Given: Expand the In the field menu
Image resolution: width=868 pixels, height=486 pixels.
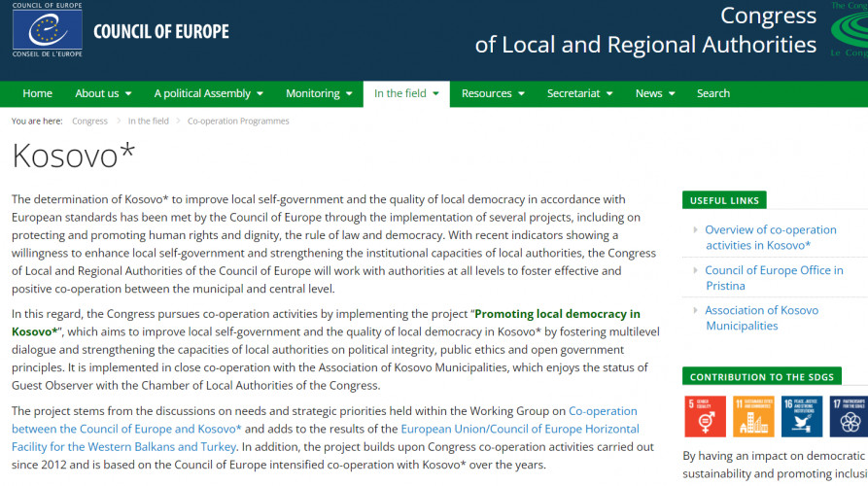Looking at the screenshot, I should (x=406, y=93).
